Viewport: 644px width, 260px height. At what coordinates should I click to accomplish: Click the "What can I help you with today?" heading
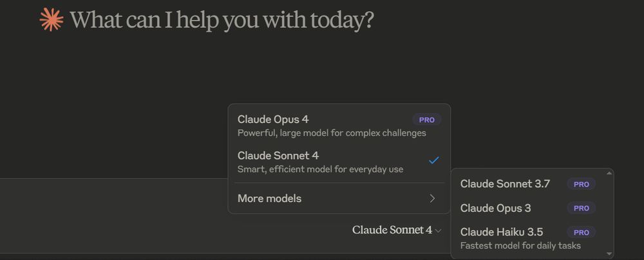coord(222,21)
